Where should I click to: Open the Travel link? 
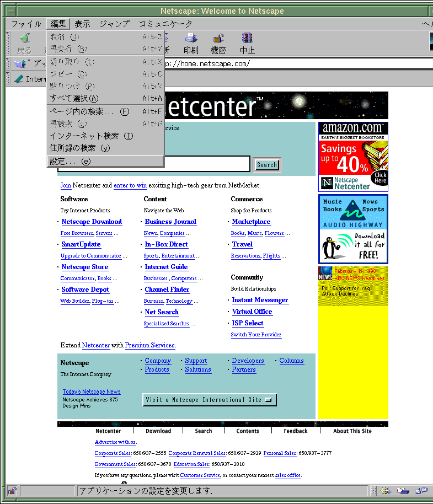click(x=242, y=244)
